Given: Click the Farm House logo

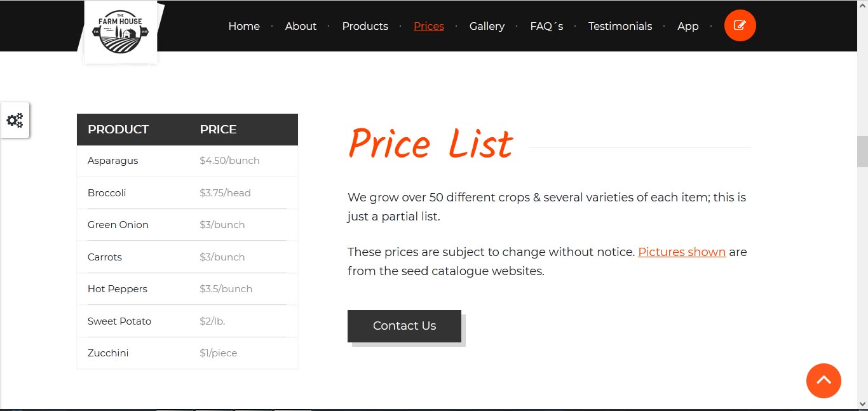Looking at the screenshot, I should [x=121, y=32].
